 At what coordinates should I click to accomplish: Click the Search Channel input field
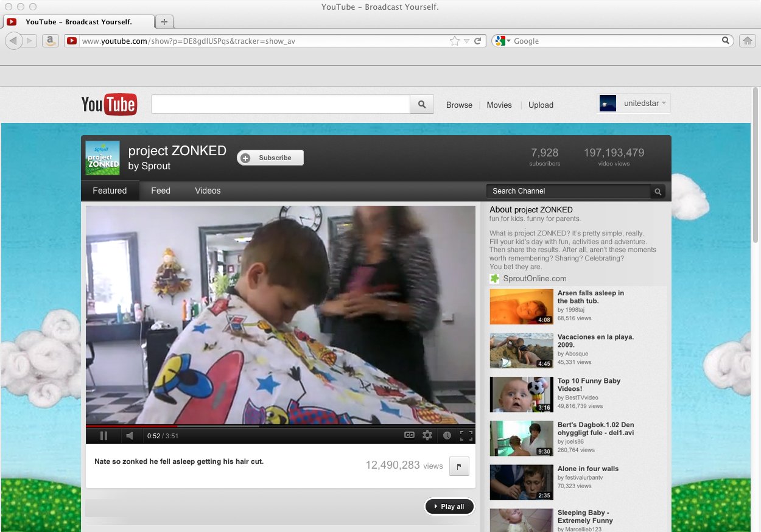coord(569,191)
